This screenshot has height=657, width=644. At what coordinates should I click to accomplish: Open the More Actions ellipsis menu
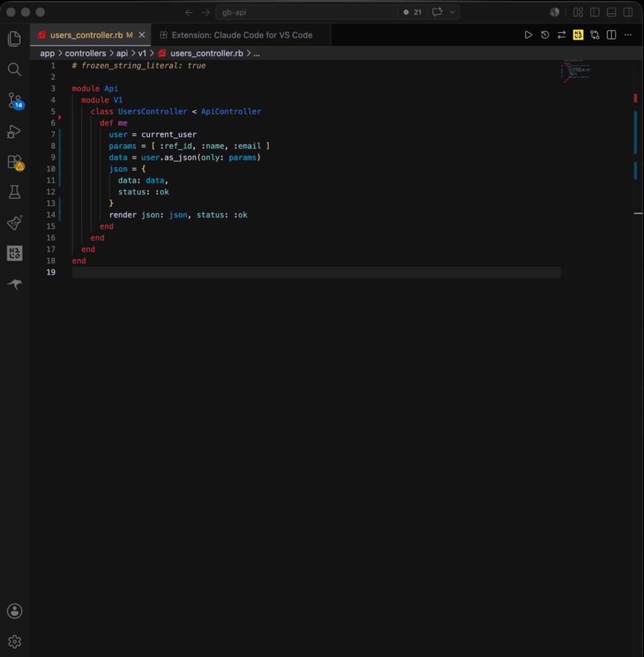(x=628, y=35)
